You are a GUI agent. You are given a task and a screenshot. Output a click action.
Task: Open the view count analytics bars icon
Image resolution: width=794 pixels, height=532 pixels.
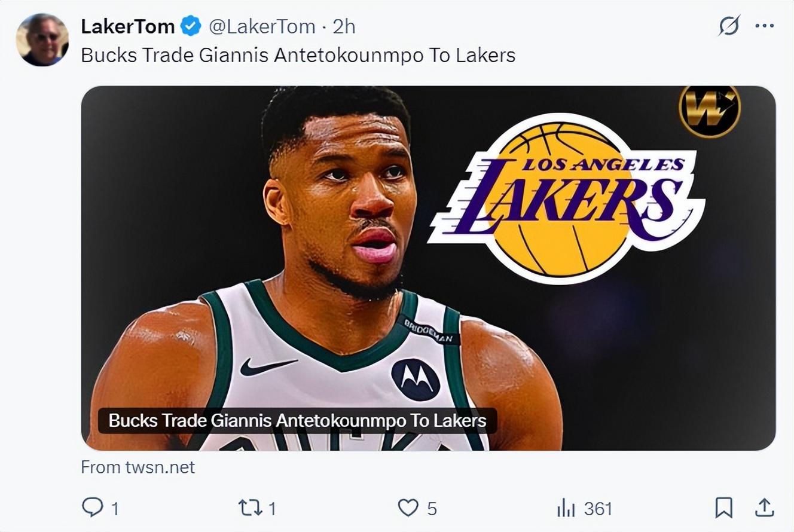tap(566, 509)
